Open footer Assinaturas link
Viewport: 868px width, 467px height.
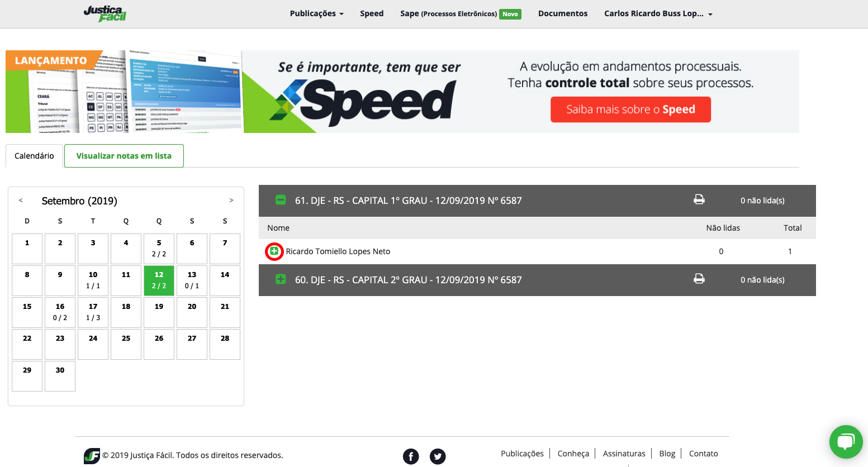point(624,454)
